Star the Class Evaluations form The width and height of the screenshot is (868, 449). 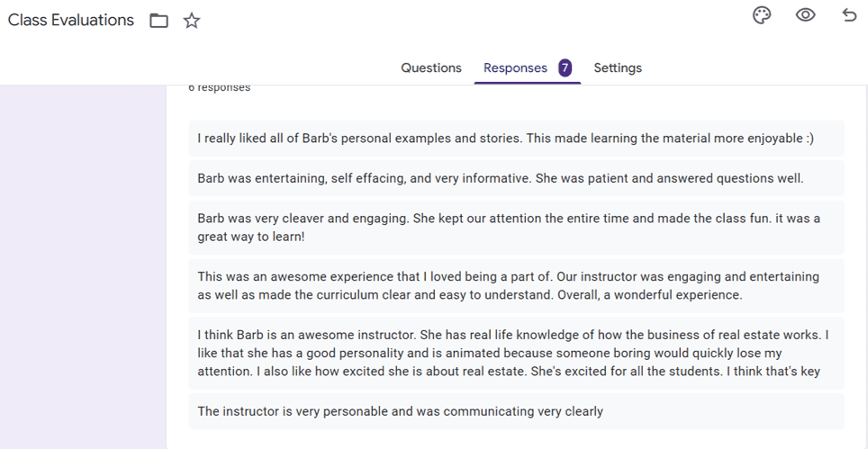[x=192, y=20]
